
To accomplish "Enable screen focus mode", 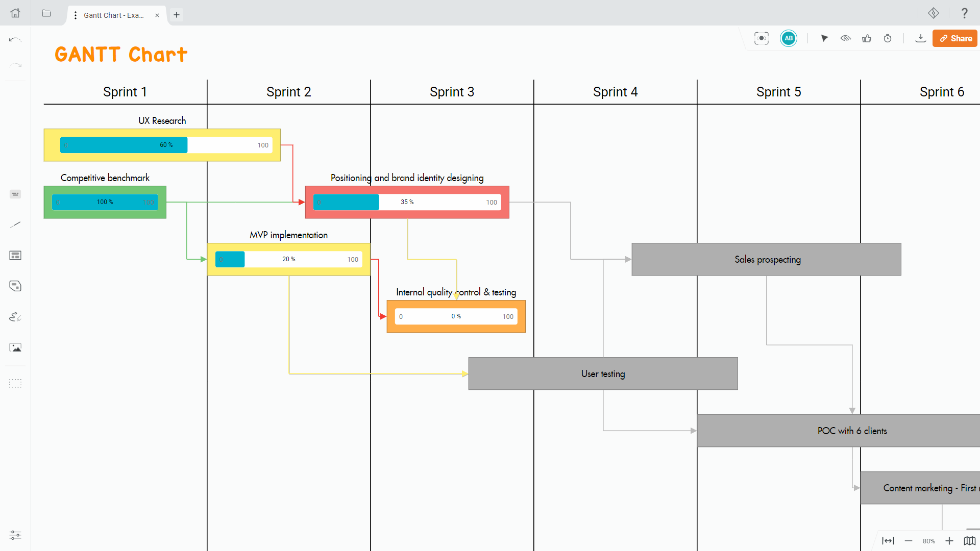I will [x=761, y=38].
